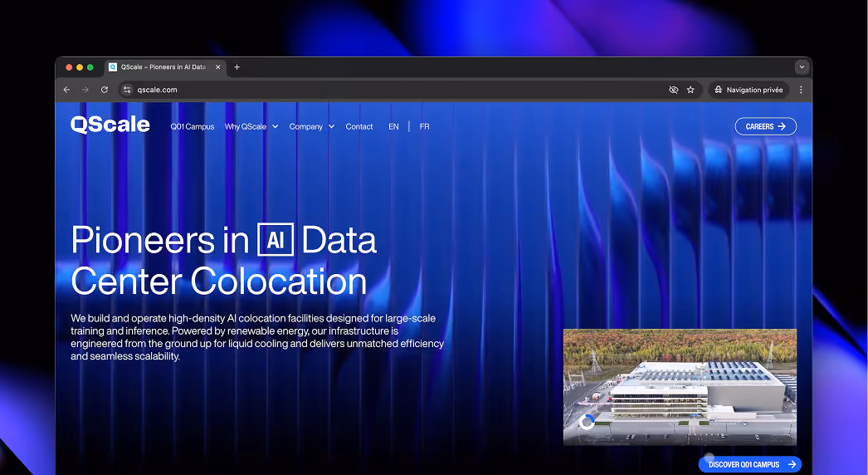The width and height of the screenshot is (868, 475).
Task: Open the Contact page link
Action: click(x=359, y=127)
